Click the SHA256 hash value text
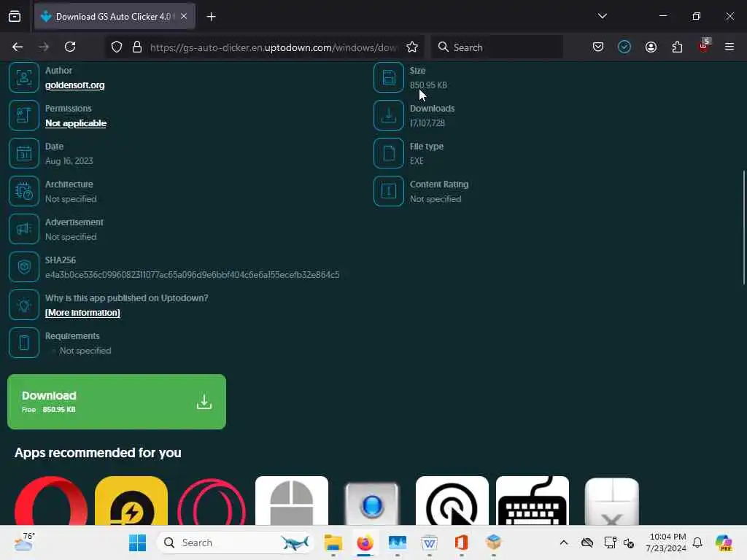 (192, 275)
